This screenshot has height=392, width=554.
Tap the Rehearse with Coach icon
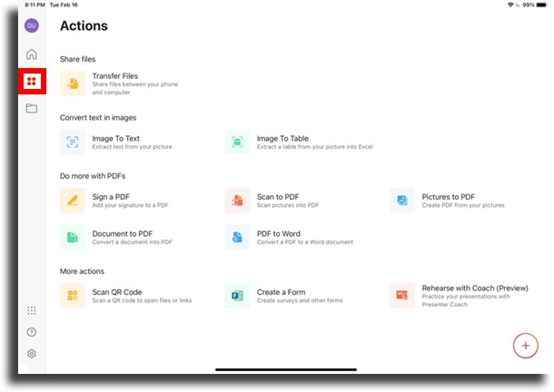coord(402,296)
